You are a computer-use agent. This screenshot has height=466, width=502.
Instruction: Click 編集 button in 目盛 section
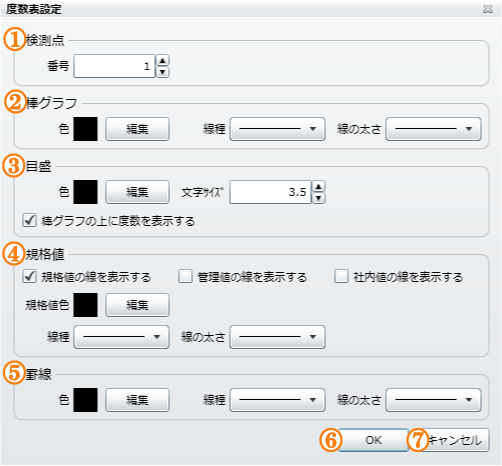[x=137, y=192]
